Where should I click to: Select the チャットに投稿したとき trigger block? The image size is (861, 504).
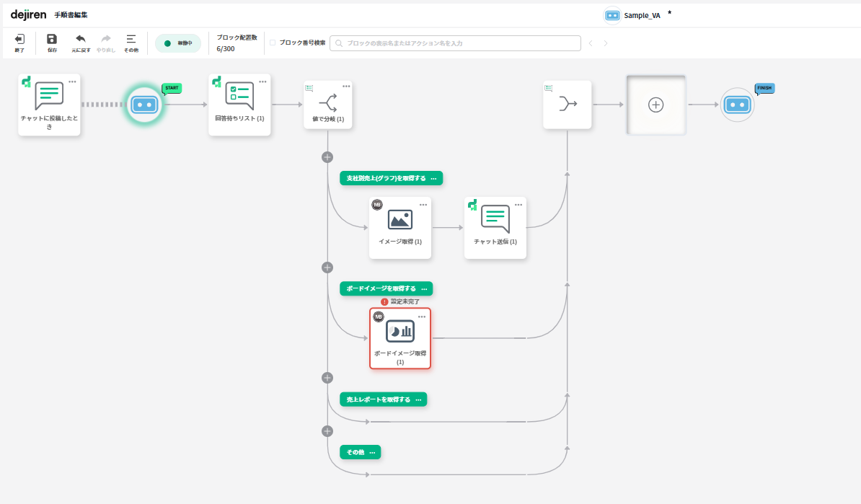click(49, 105)
